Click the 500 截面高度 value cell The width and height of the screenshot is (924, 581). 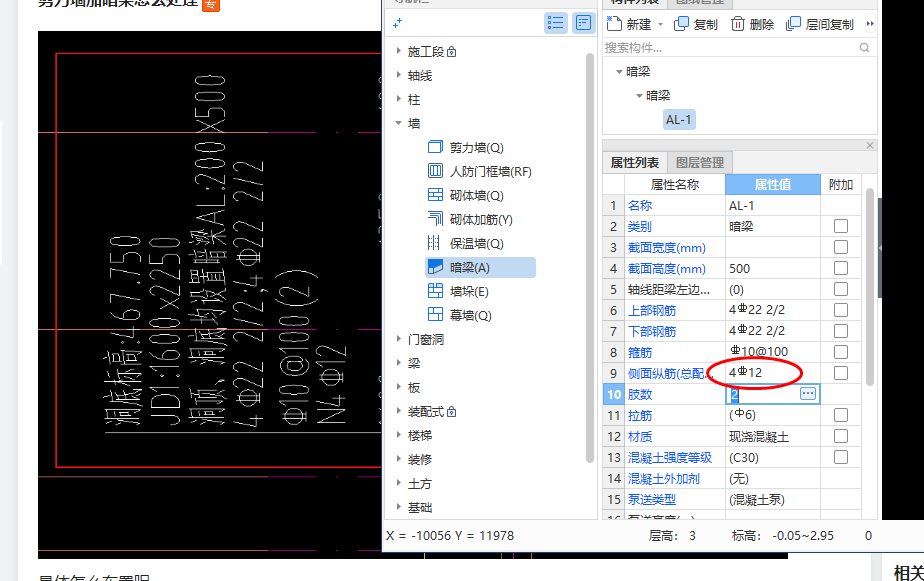tap(773, 268)
